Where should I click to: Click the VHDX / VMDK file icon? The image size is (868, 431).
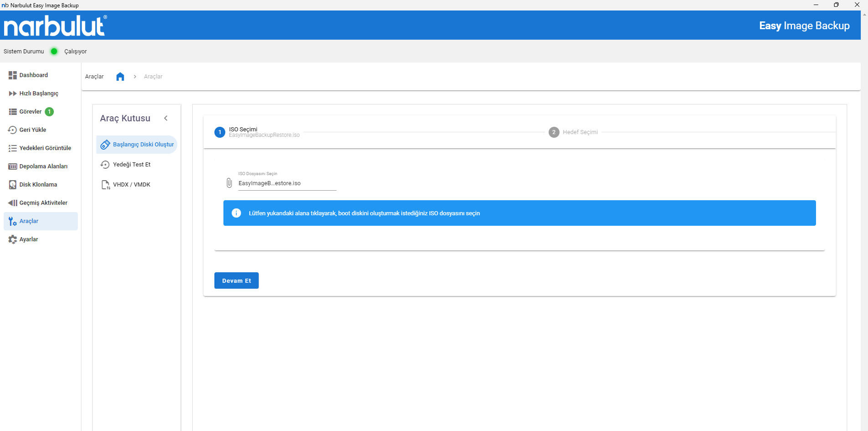(105, 185)
